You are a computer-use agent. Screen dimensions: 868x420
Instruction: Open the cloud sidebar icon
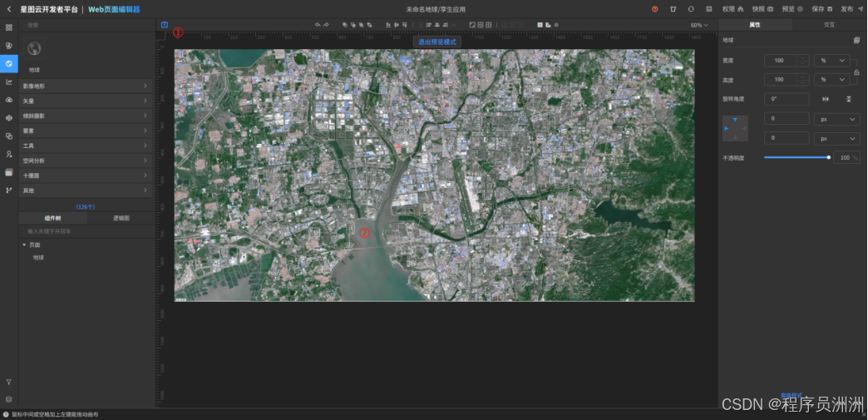9,100
